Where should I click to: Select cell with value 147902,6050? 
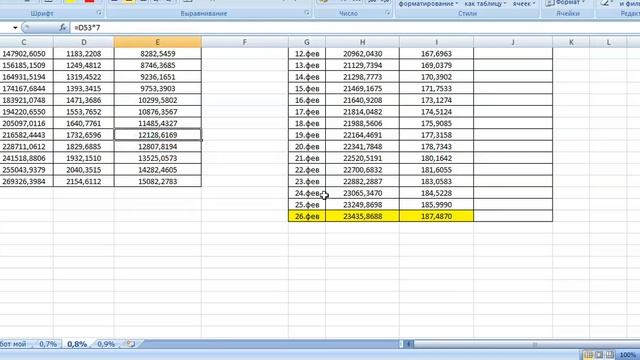click(27, 53)
